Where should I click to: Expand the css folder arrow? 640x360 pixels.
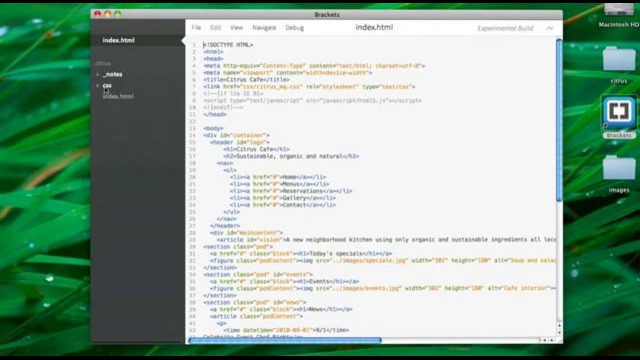98,85
